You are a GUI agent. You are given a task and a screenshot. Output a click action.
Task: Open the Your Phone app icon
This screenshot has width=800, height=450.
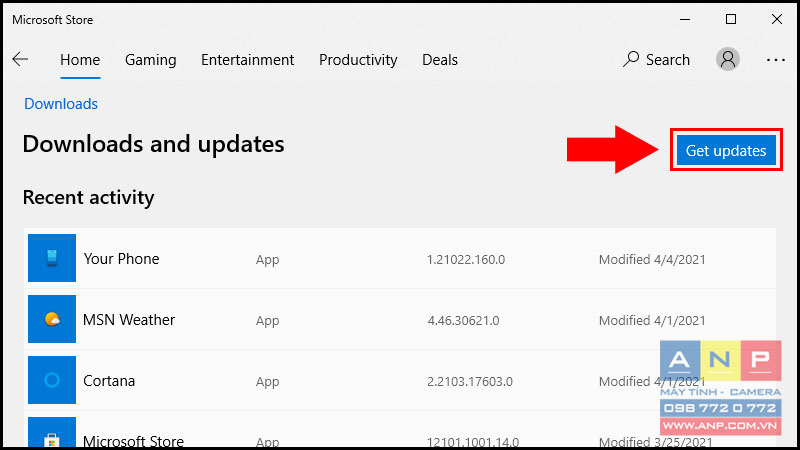click(52, 258)
